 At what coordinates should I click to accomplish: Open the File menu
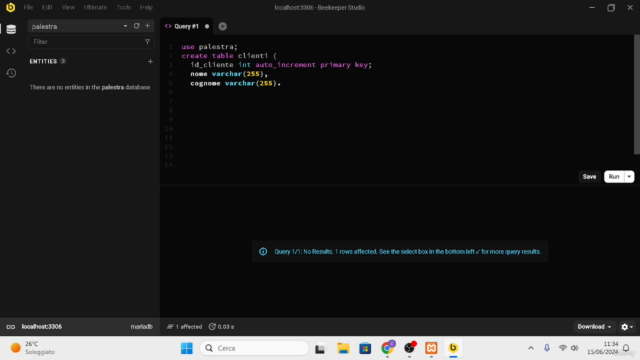pyautogui.click(x=28, y=7)
